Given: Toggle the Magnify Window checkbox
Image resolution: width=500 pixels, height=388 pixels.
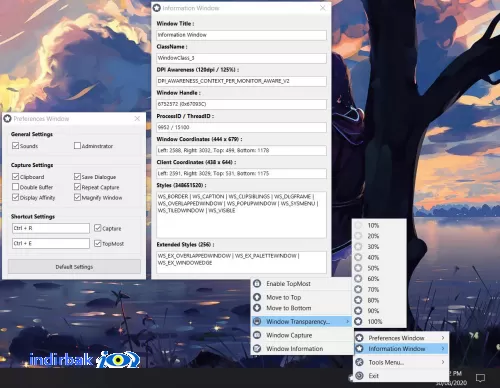Looking at the screenshot, I should click(77, 197).
